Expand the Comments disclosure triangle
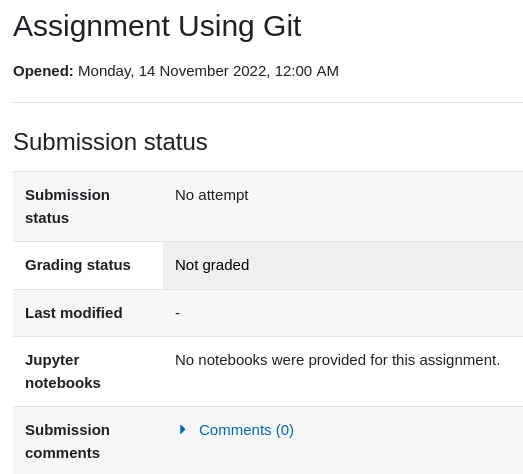 [182, 430]
